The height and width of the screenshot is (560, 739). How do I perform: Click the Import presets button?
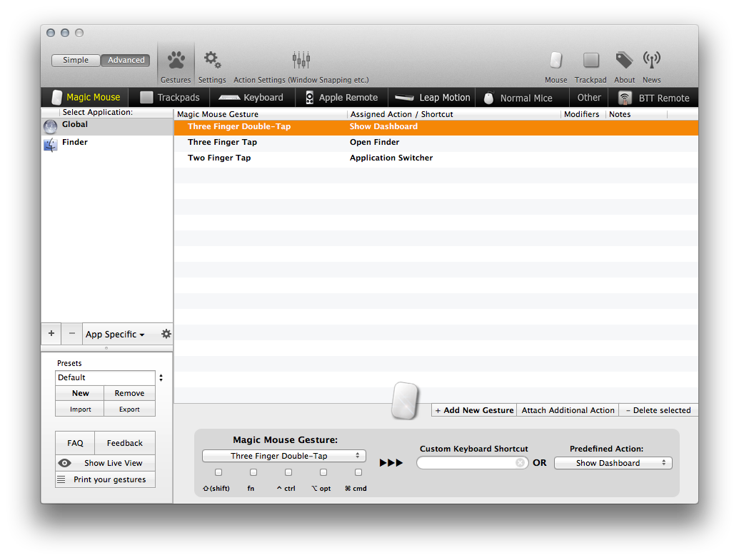pos(80,409)
